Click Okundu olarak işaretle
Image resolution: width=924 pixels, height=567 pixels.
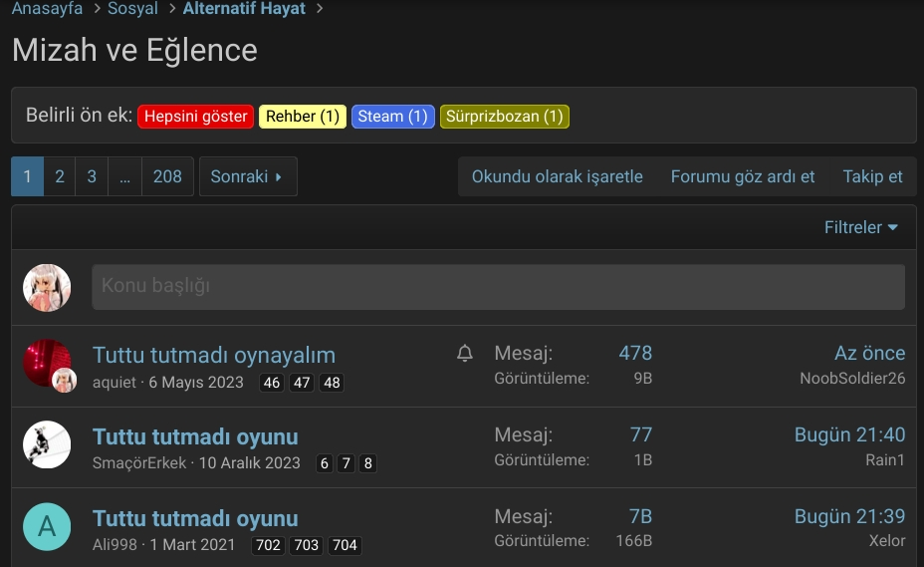pyautogui.click(x=557, y=176)
